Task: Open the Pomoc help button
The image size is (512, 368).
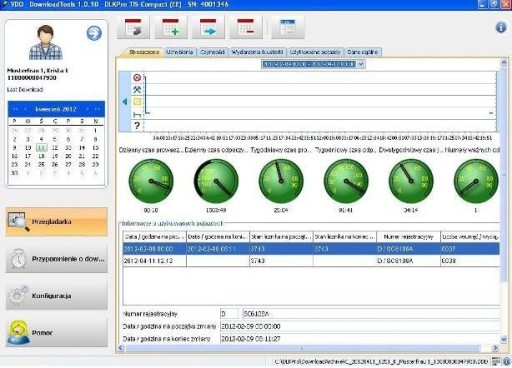Action: [x=56, y=332]
